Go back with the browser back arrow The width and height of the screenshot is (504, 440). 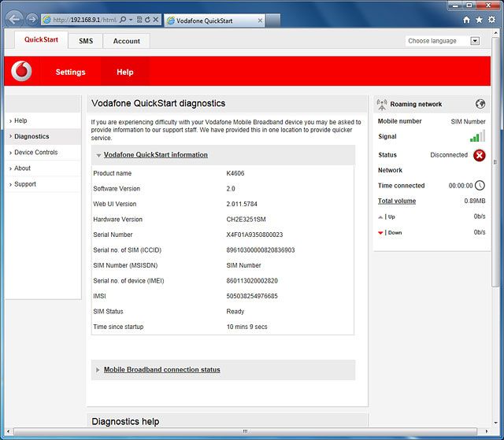click(x=14, y=18)
